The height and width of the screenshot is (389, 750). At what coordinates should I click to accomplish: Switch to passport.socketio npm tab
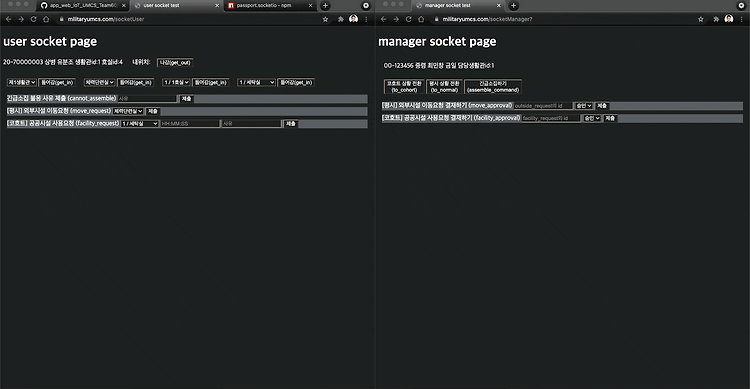(270, 5)
